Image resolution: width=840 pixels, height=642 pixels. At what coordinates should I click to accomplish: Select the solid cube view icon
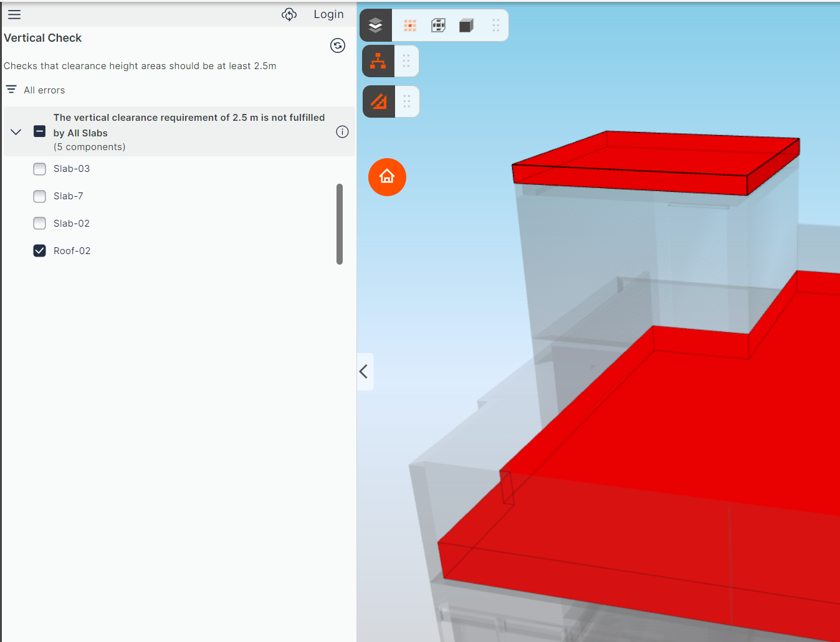(466, 26)
